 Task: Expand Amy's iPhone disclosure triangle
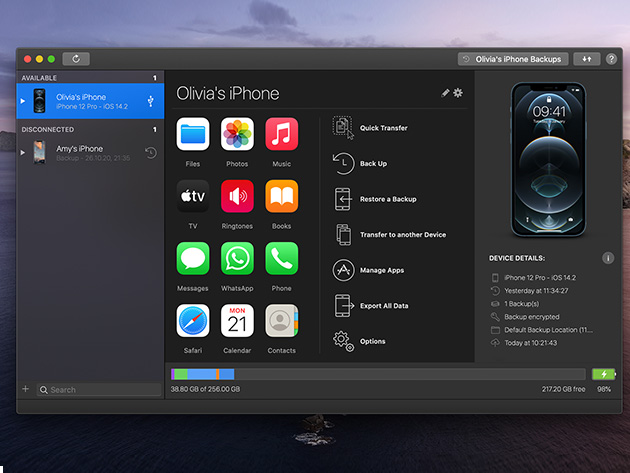[x=23, y=152]
